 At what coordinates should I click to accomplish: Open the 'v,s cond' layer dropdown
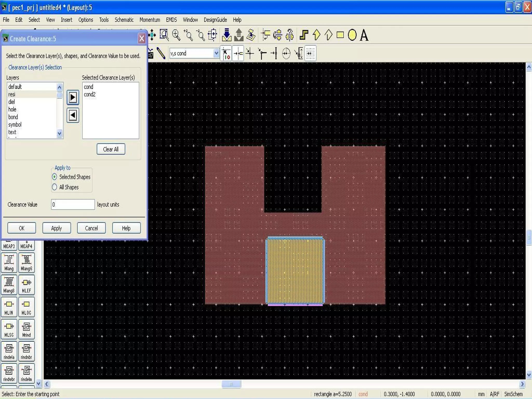pos(216,53)
